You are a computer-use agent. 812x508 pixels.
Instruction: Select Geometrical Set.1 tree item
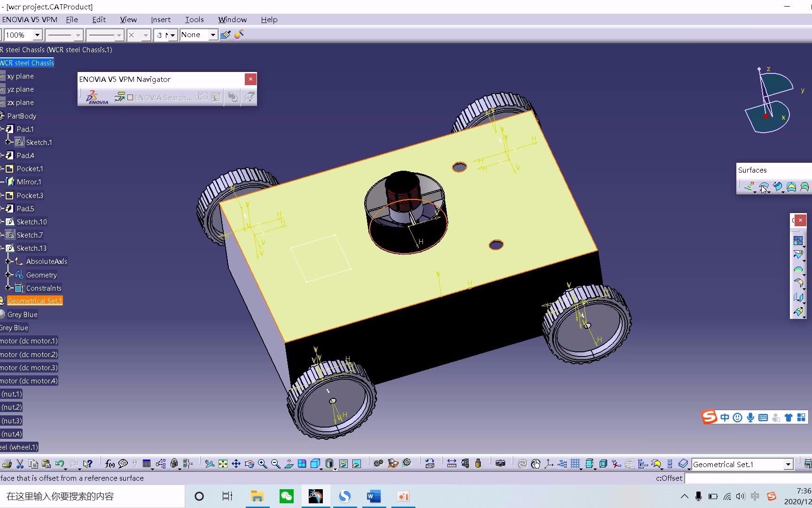35,301
